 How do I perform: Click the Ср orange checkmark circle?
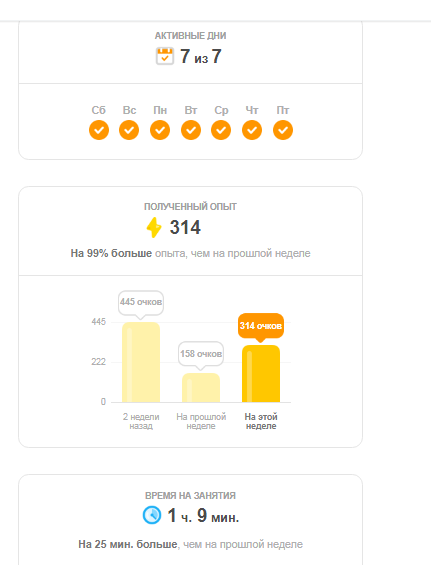(221, 130)
